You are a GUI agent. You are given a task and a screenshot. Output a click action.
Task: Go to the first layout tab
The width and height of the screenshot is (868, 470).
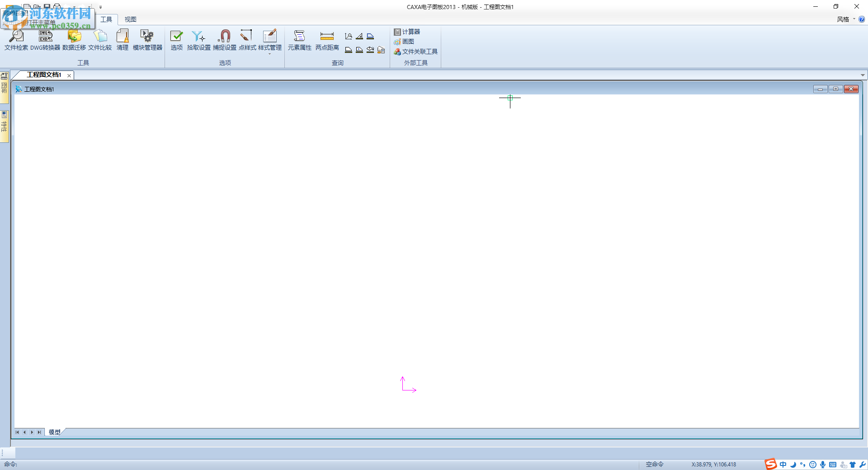point(17,432)
